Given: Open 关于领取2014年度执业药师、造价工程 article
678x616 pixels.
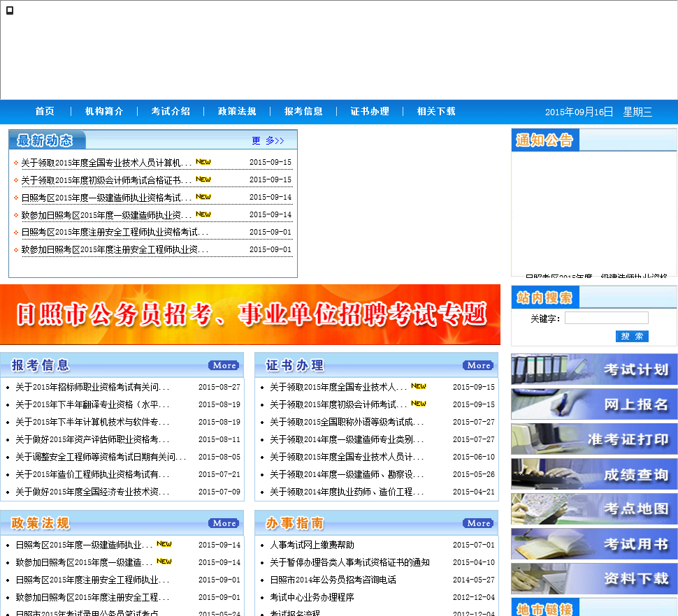Looking at the screenshot, I should pyautogui.click(x=347, y=492).
